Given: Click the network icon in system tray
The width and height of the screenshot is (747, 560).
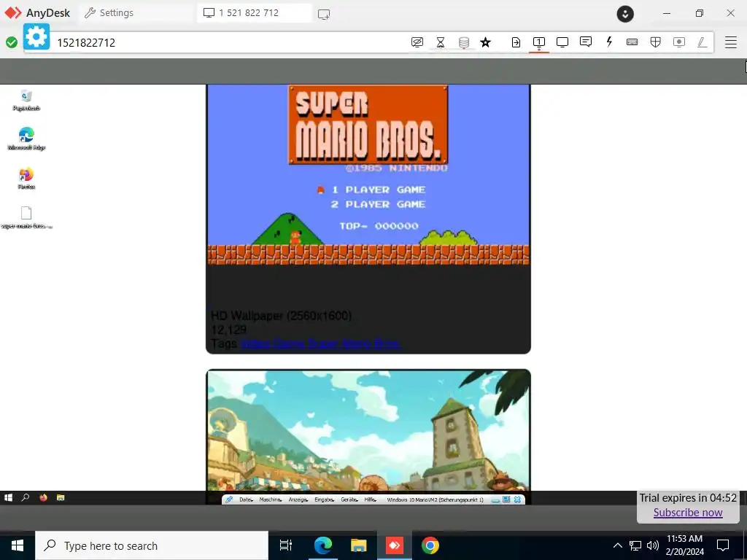Looking at the screenshot, I should tap(635, 545).
